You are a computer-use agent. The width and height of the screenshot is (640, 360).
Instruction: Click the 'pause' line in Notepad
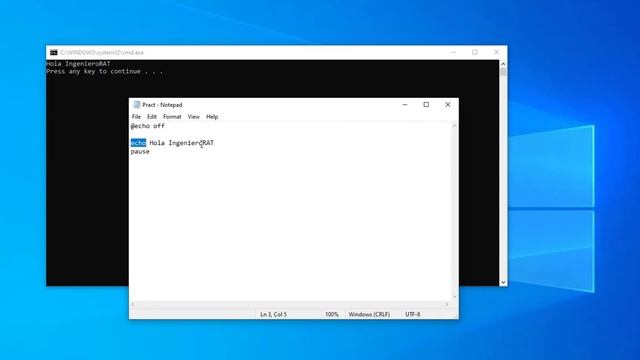[x=140, y=152]
